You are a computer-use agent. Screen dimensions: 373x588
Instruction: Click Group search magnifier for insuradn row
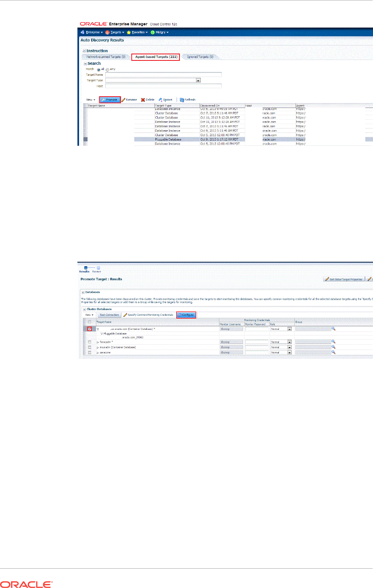coord(333,347)
